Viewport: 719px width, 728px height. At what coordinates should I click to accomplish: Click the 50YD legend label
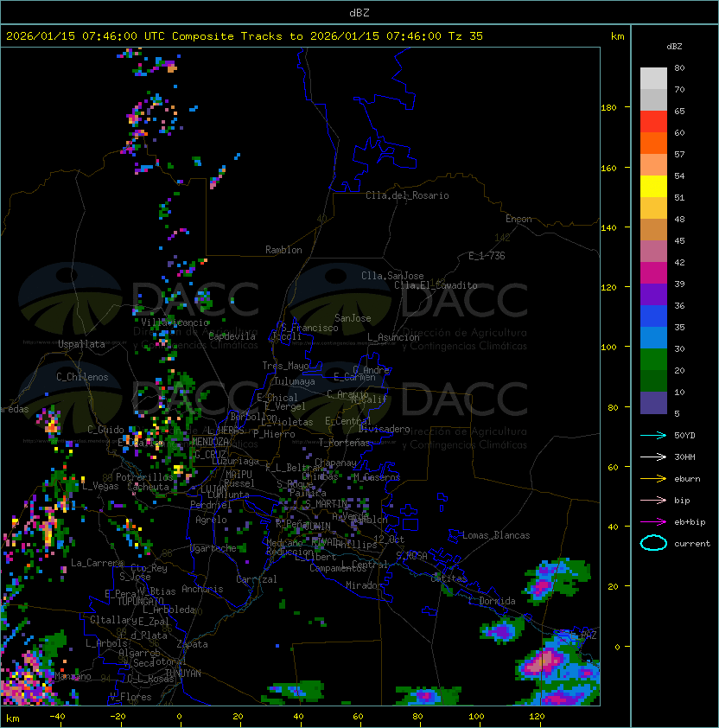coord(684,435)
